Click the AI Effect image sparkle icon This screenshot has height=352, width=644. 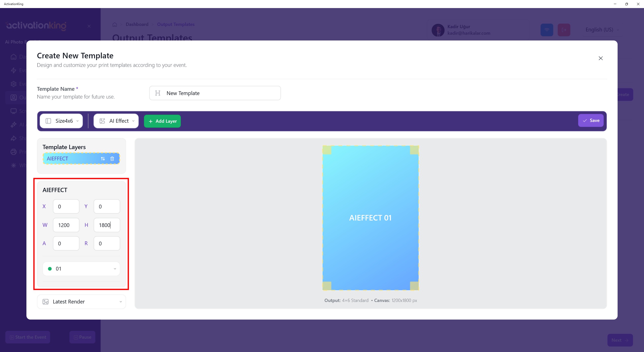[x=102, y=121]
